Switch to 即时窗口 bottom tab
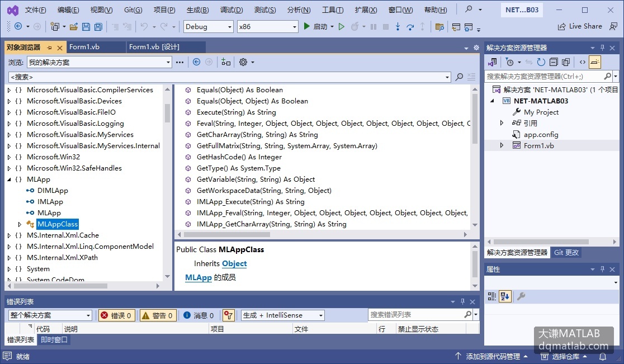The image size is (624, 364). [54, 340]
